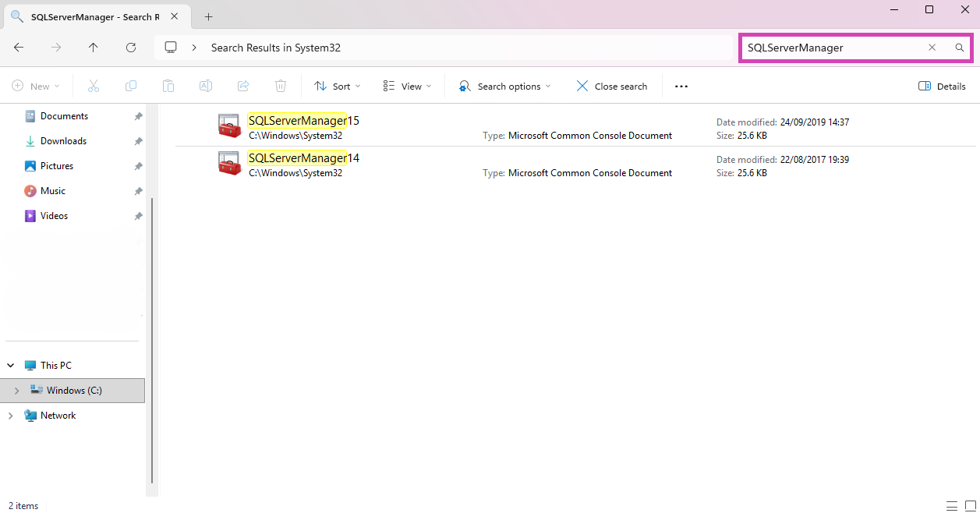The height and width of the screenshot is (513, 980).
Task: Click the Copy icon in toolbar
Action: point(131,87)
